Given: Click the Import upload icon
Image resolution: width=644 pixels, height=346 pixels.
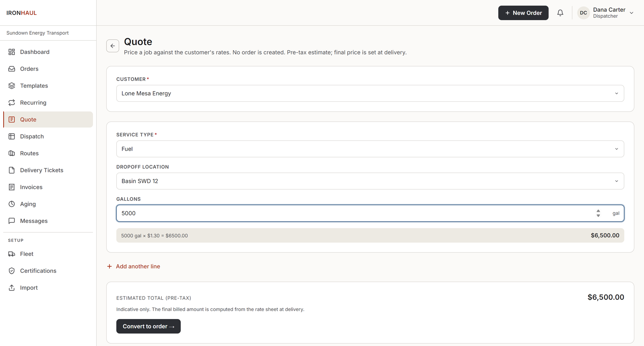Looking at the screenshot, I should pyautogui.click(x=12, y=288).
